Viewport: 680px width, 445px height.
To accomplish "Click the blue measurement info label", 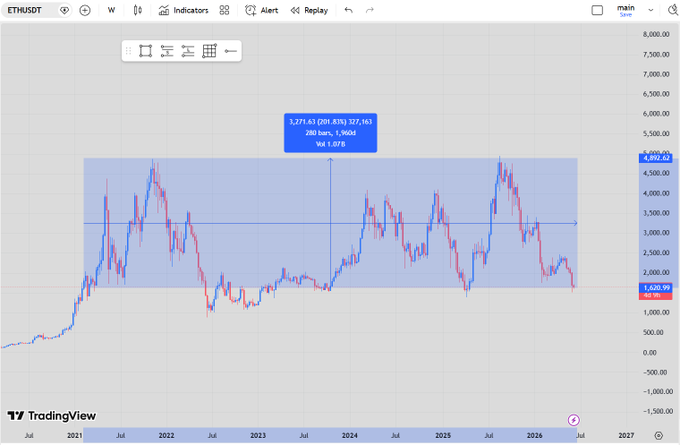I will click(330, 133).
